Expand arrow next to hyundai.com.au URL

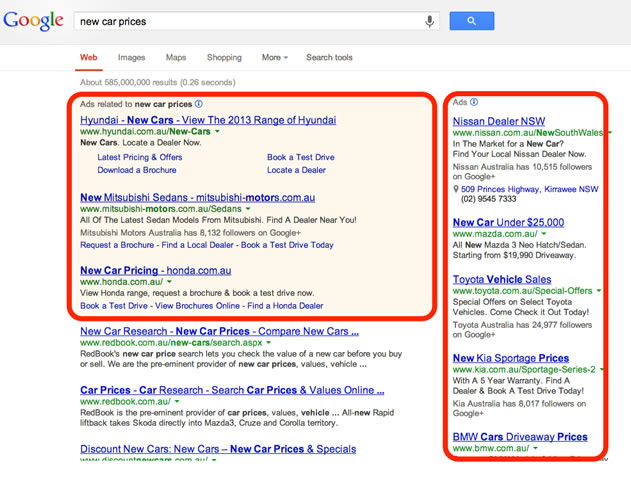pos(217,132)
